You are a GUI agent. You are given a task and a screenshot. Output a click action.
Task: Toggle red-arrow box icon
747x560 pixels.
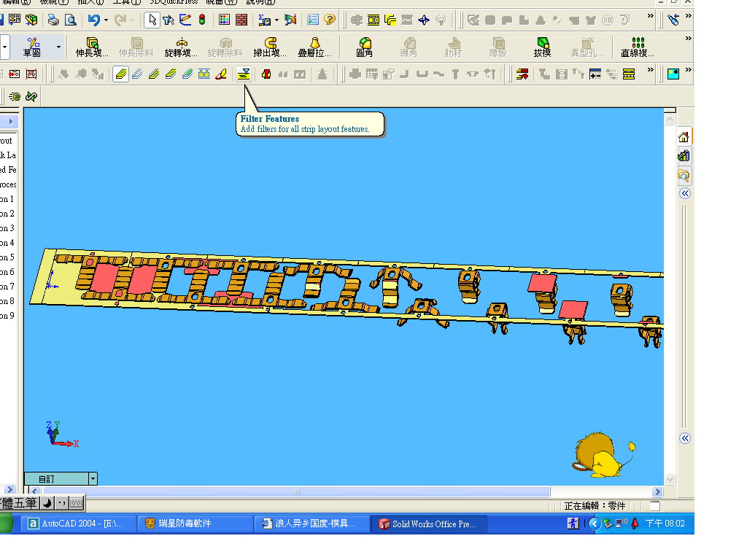click(15, 74)
